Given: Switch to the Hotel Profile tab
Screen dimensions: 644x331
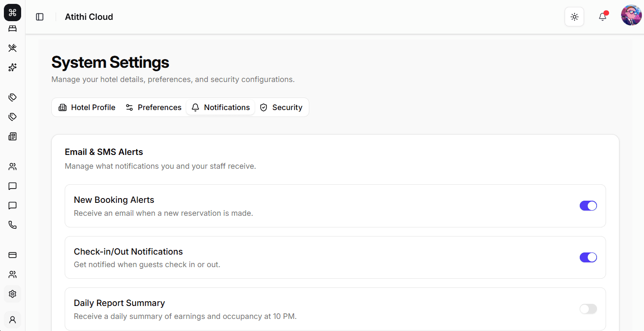Looking at the screenshot, I should tap(86, 107).
